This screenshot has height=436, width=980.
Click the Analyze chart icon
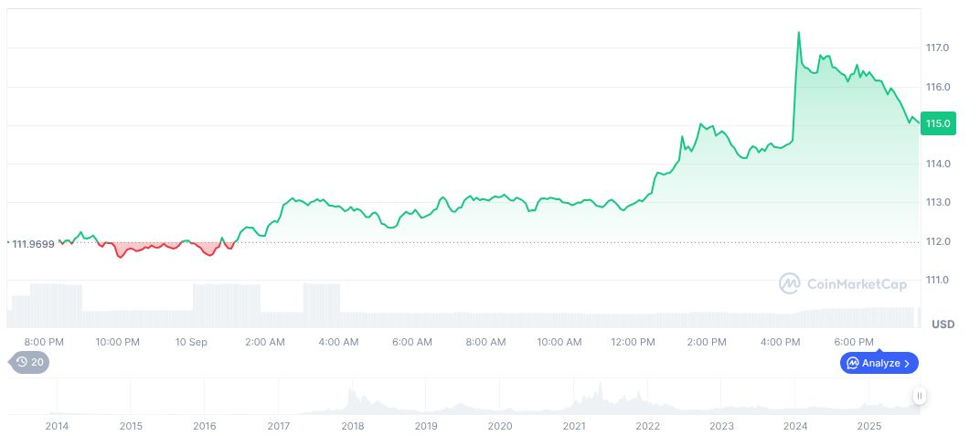(x=854, y=363)
